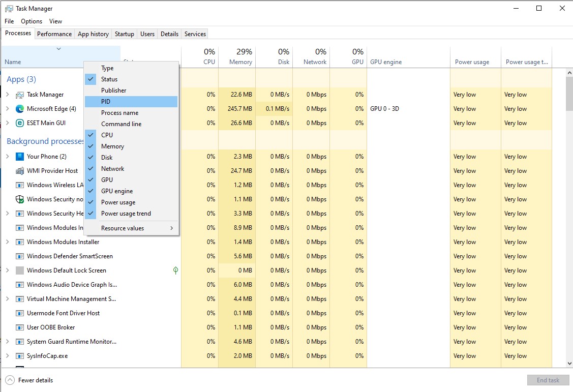Screen dimensions: 573x392
Task: Click the Background processes group heading
Action: point(45,141)
